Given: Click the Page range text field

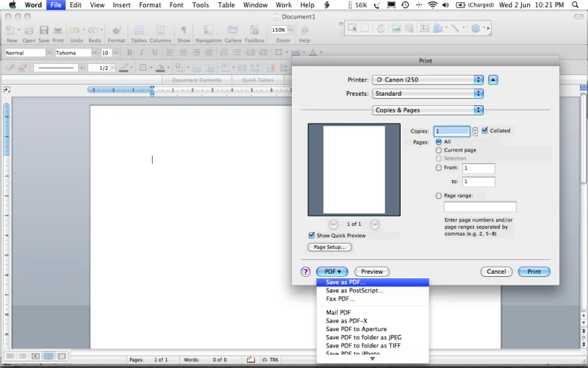Looking at the screenshot, I should coord(480,207).
